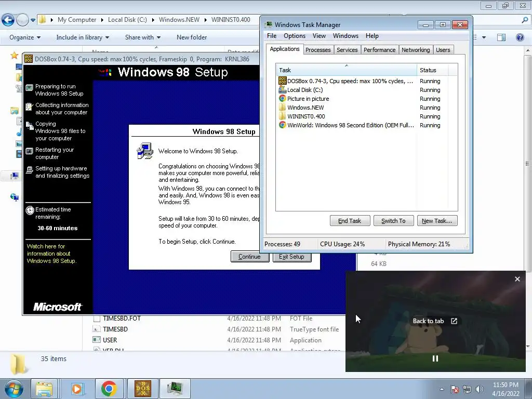
Task: Click the Explorer back arrow button
Action: 8,20
